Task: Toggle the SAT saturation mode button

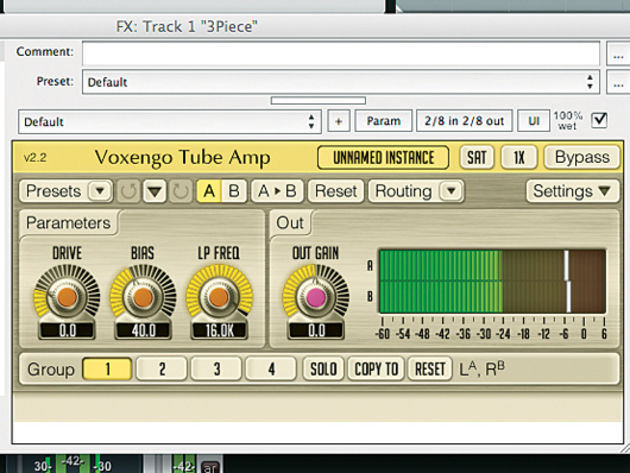Action: click(x=477, y=157)
